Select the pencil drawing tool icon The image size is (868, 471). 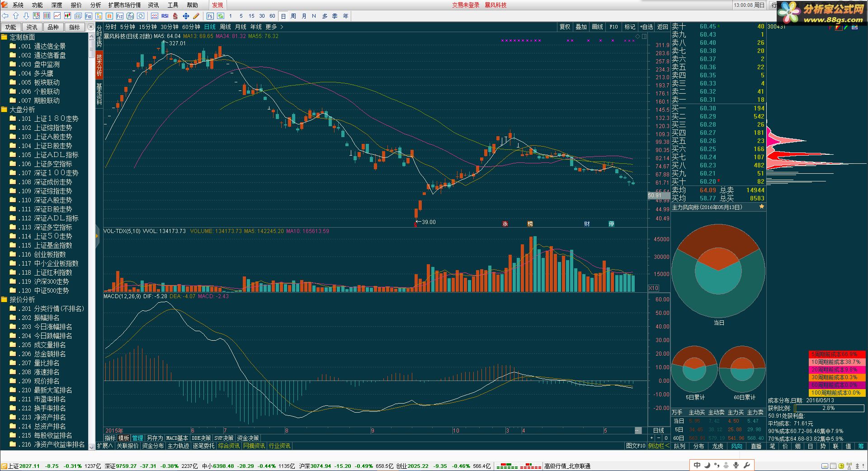pyautogui.click(x=196, y=16)
